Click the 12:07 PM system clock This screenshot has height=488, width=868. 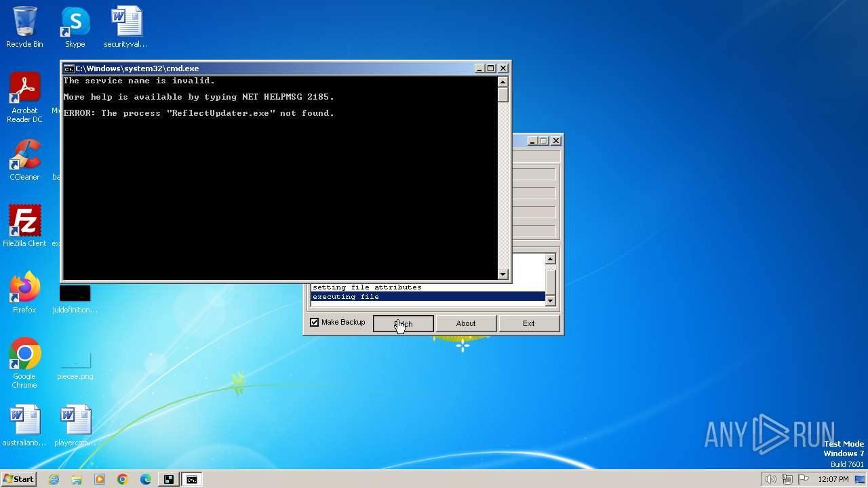tap(833, 479)
